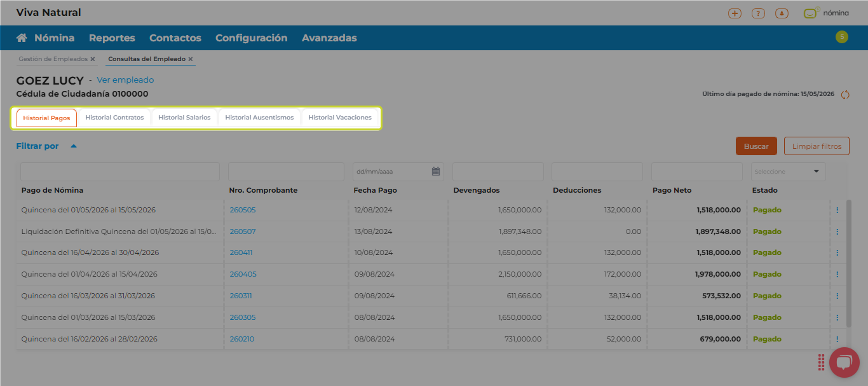Open comprobante link 260405
Image resolution: width=868 pixels, height=386 pixels.
[x=243, y=274]
